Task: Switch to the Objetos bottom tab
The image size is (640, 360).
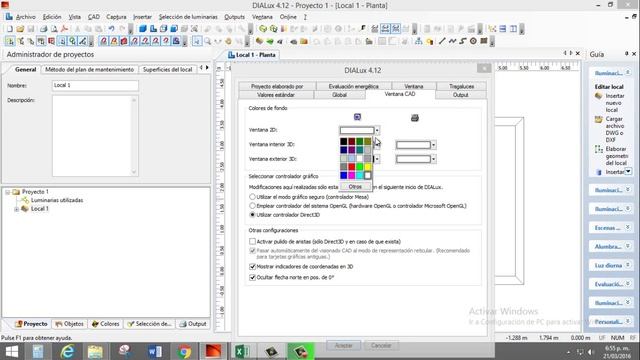Action: 70,324
